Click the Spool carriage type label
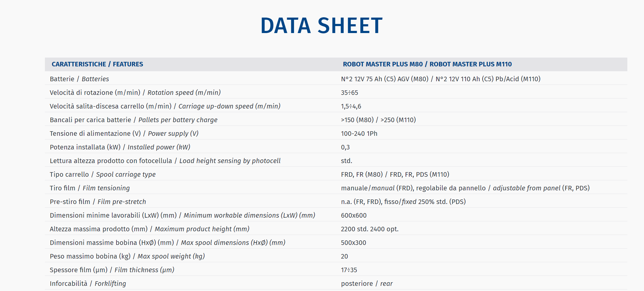Image resolution: width=644 pixels, height=291 pixels. [103, 174]
